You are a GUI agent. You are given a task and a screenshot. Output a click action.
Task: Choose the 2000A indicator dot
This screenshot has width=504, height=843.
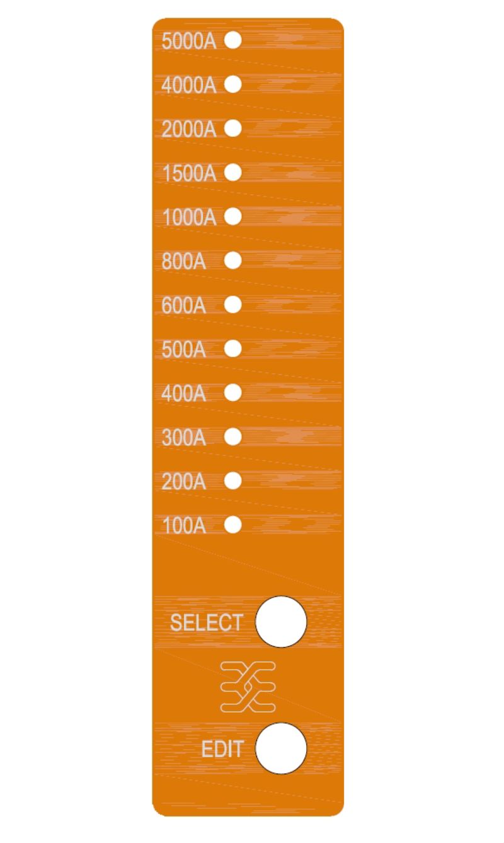pos(233,129)
